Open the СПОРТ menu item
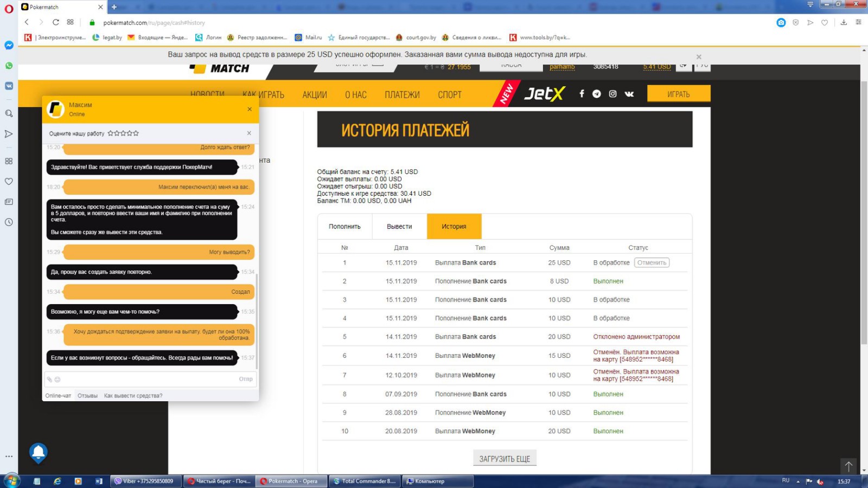This screenshot has height=488, width=868. click(x=450, y=95)
